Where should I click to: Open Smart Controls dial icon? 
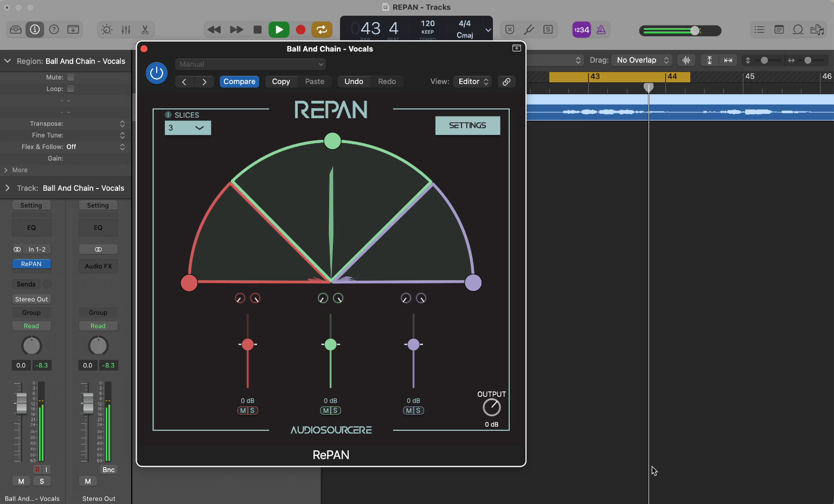tap(107, 29)
